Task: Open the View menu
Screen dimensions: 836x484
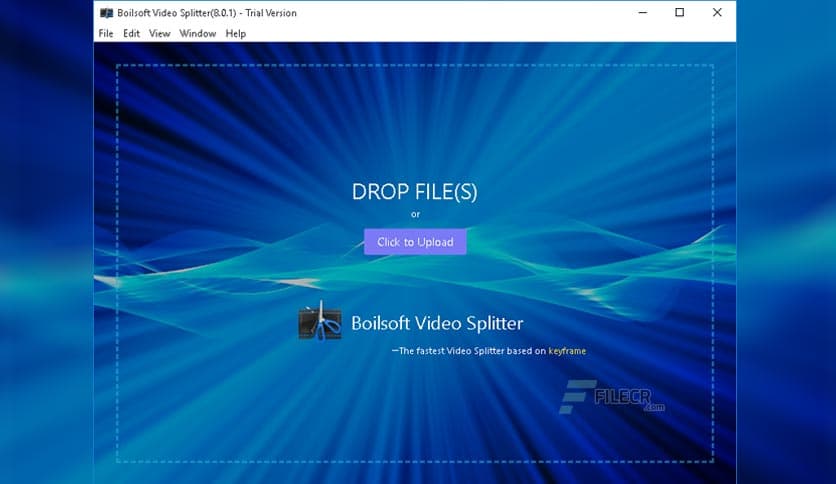Action: [x=159, y=34]
